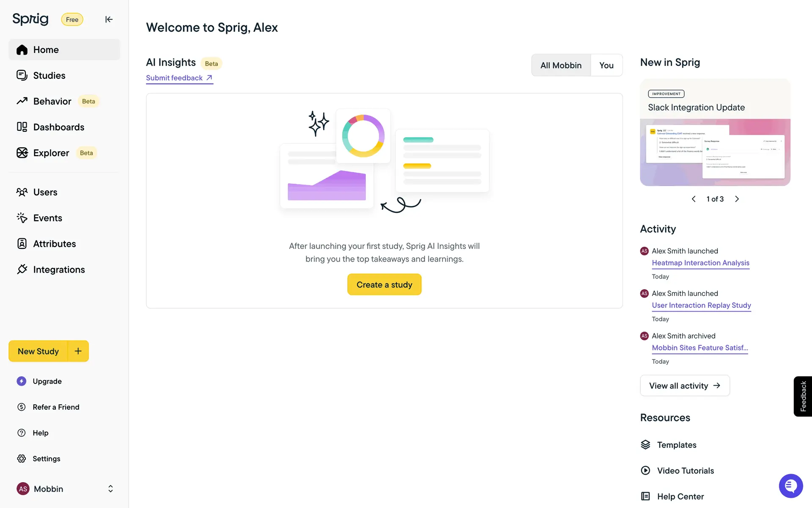Screen dimensions: 812x508
Task: Collapse the sidebar with arrow icon
Action: pyautogui.click(x=109, y=19)
